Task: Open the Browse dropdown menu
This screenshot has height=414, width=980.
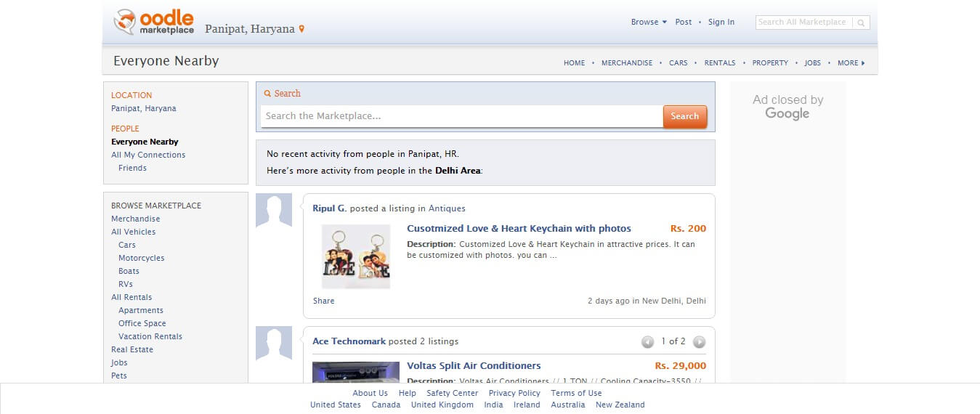Action: click(x=649, y=22)
